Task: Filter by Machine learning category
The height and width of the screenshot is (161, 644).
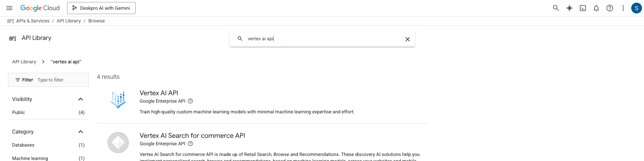Action: pos(30,158)
